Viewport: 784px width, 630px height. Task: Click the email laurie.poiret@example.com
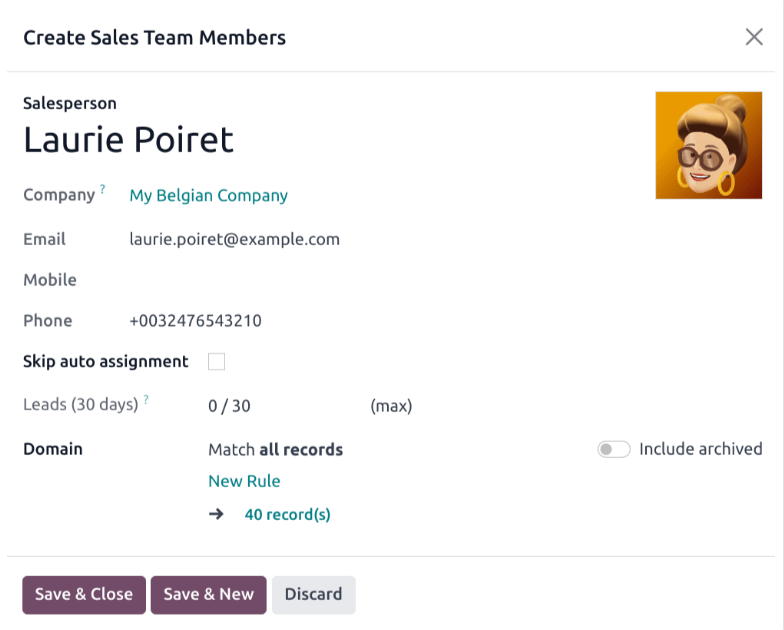pos(234,239)
